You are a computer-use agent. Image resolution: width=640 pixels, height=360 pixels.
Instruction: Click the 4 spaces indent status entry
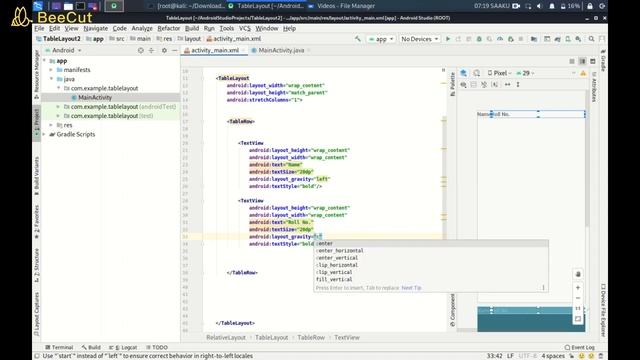pyautogui.click(x=553, y=356)
